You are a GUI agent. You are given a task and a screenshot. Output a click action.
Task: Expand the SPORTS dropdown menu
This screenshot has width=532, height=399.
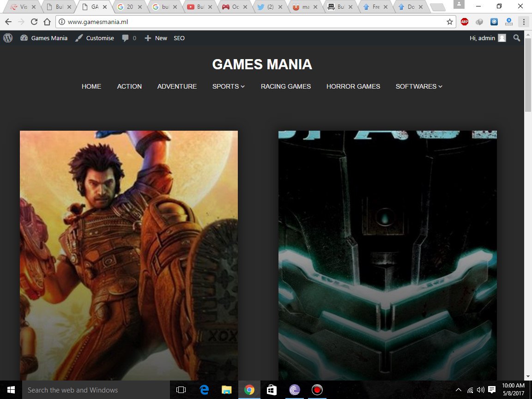(228, 86)
